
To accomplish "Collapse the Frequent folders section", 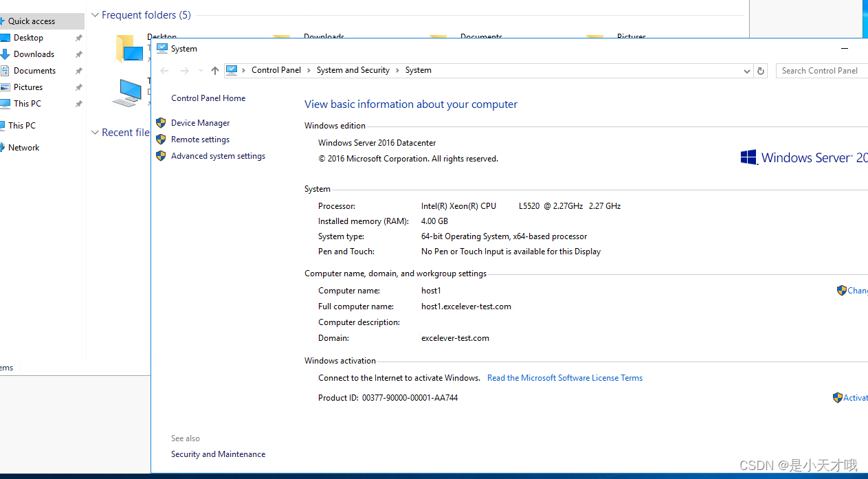I will pyautogui.click(x=94, y=14).
